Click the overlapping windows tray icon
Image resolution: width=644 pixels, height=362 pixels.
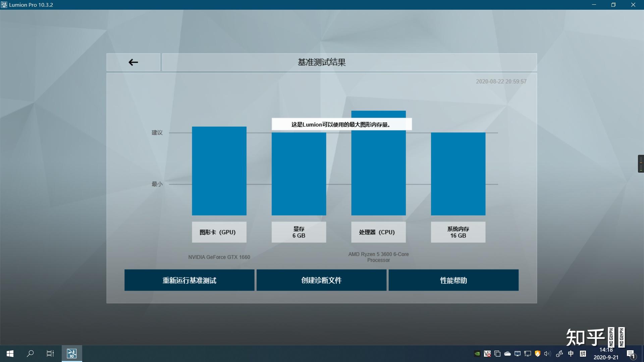tap(497, 354)
